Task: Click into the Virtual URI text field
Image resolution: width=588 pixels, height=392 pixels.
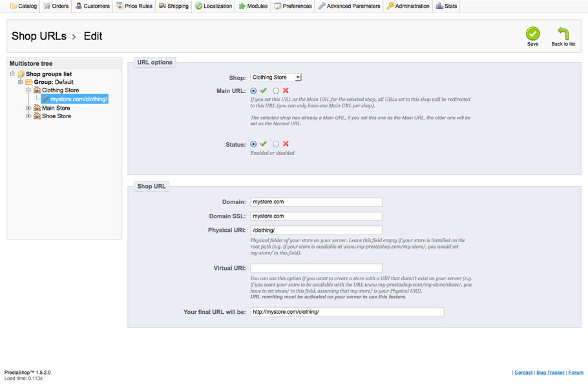Action: click(316, 268)
